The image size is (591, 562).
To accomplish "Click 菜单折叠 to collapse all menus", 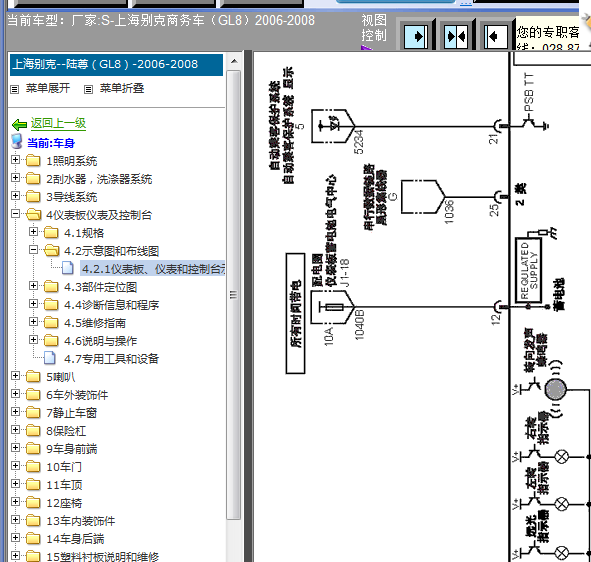I will [x=122, y=88].
